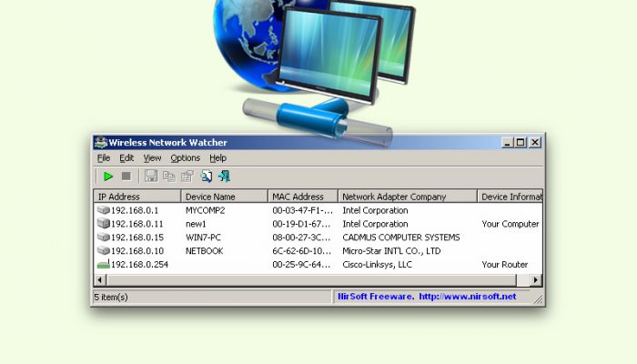This screenshot has width=637, height=364.
Task: Click the Wireless Network Watcher title bar icon
Action: pyautogui.click(x=101, y=142)
